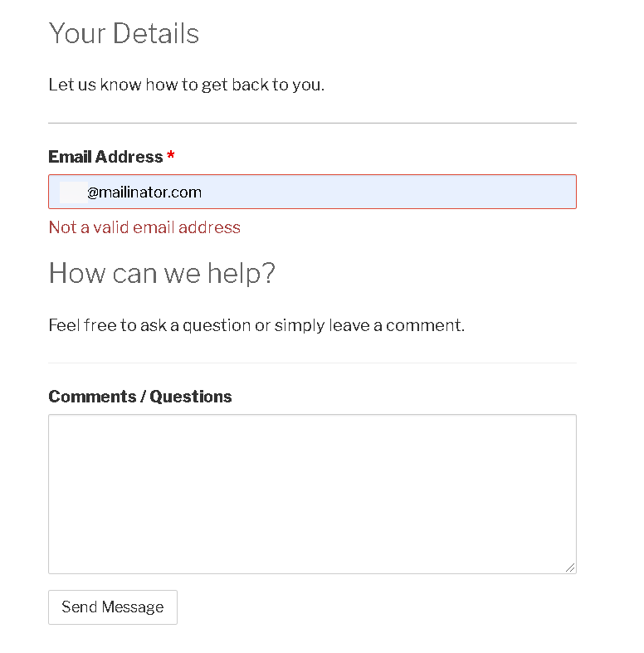Click the Comments / Questions label
644x653 pixels.
point(140,397)
